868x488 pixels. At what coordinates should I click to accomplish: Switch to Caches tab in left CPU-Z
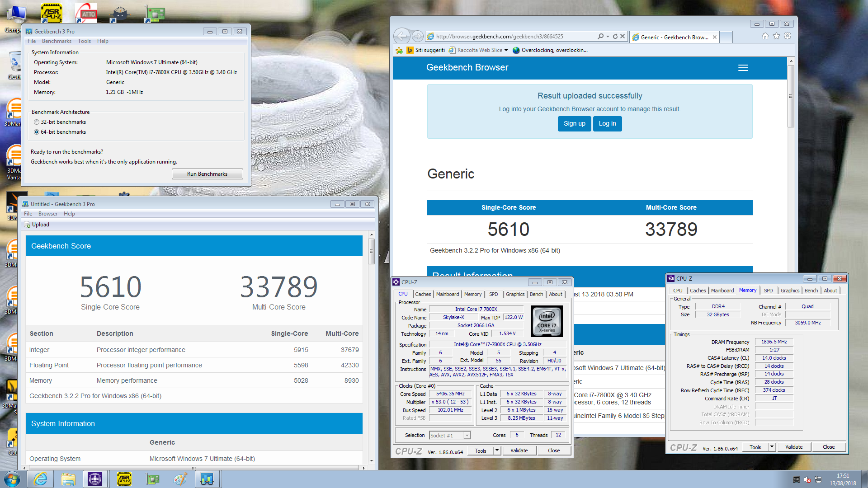[x=423, y=294]
